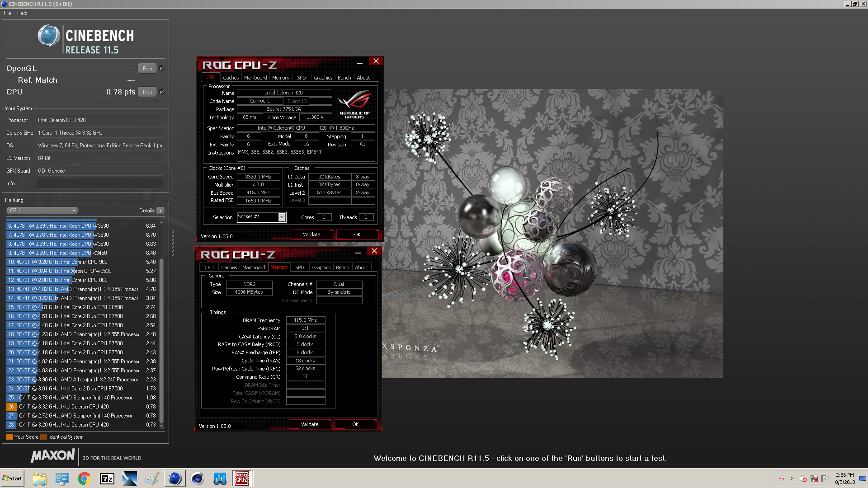868x488 pixels.
Task: Restore the Cinebench main window size
Action: 855,4
